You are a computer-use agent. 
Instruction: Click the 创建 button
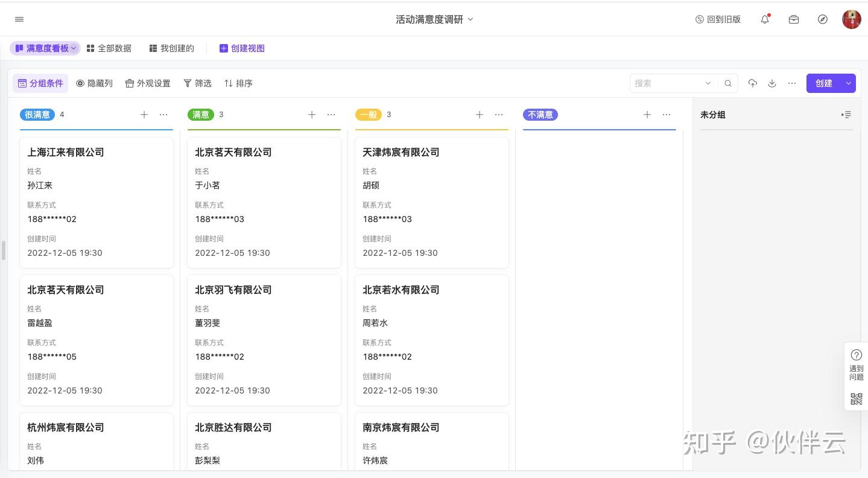(823, 83)
